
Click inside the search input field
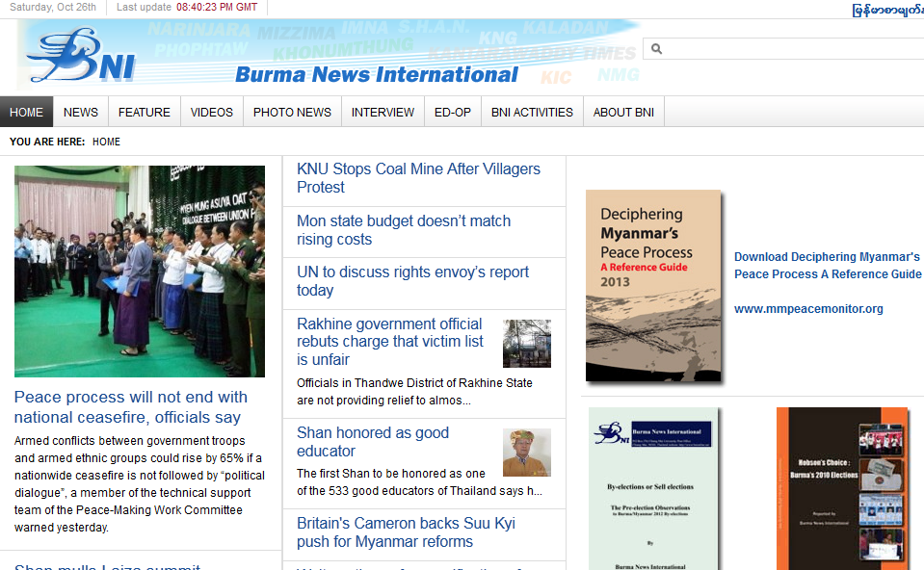click(790, 49)
